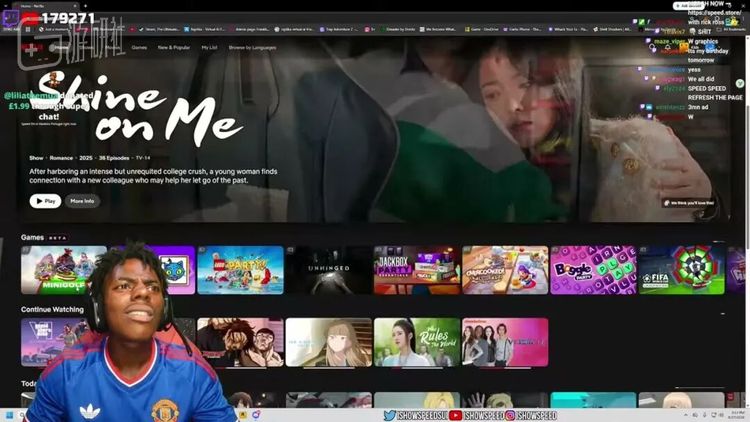This screenshot has height=422, width=750.
Task: Open the browser apps grid bookmark icon
Action: tap(28, 29)
